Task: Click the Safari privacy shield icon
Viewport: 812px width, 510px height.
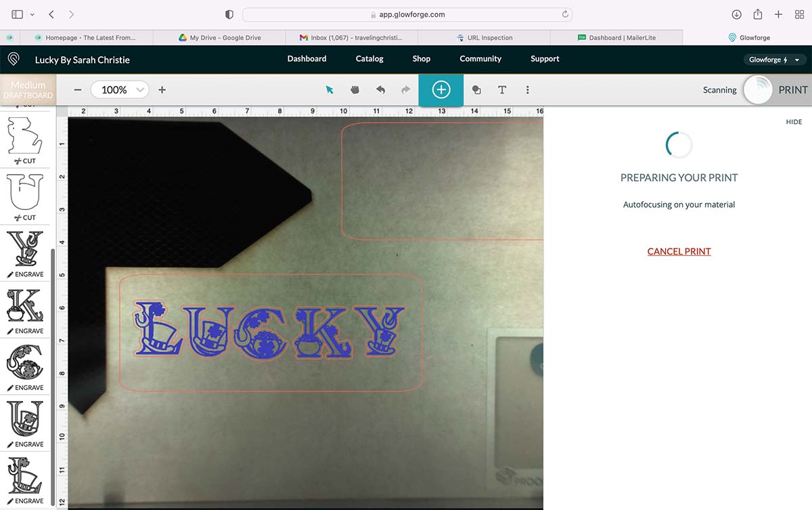Action: tap(229, 14)
